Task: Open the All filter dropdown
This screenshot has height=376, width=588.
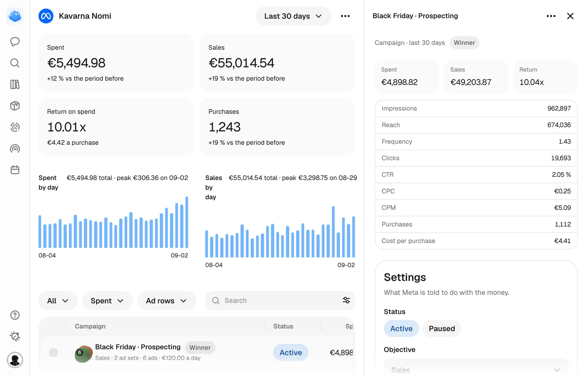Action: pos(58,301)
